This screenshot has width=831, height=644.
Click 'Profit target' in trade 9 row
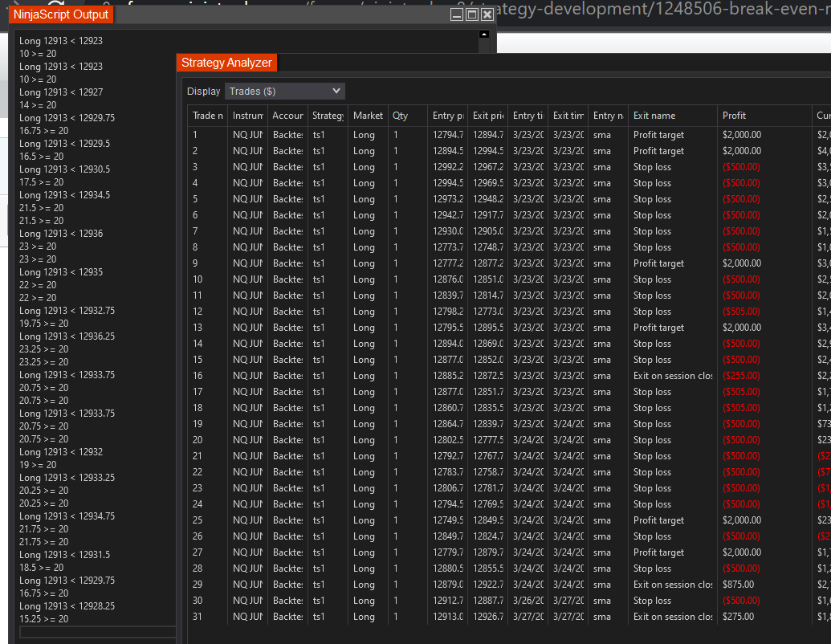click(x=658, y=263)
